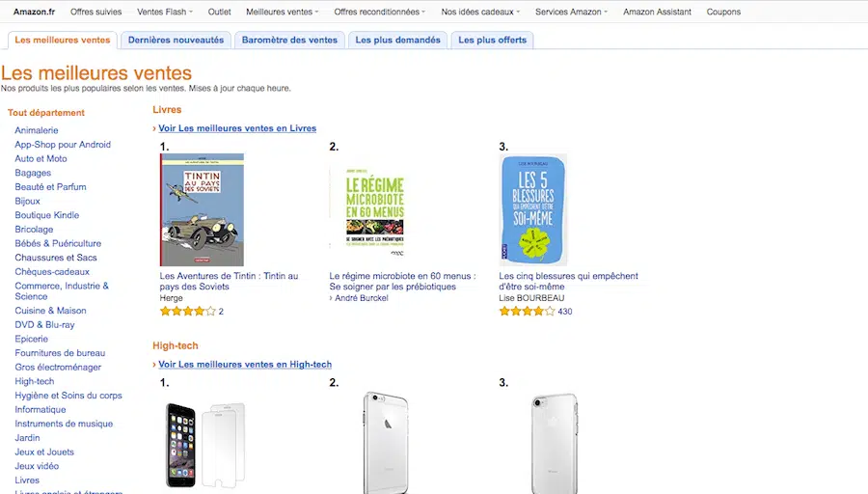Open Les 5 blessures book cover image

(x=533, y=209)
